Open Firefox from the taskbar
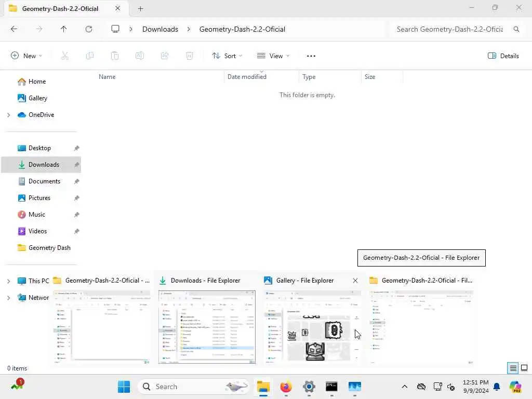 click(286, 387)
